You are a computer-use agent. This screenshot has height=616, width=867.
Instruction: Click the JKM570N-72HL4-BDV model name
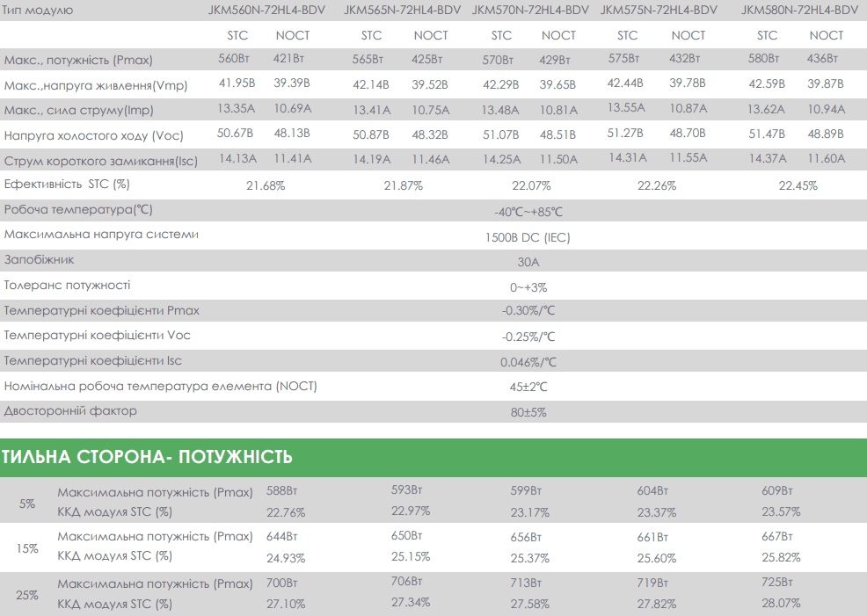click(530, 11)
